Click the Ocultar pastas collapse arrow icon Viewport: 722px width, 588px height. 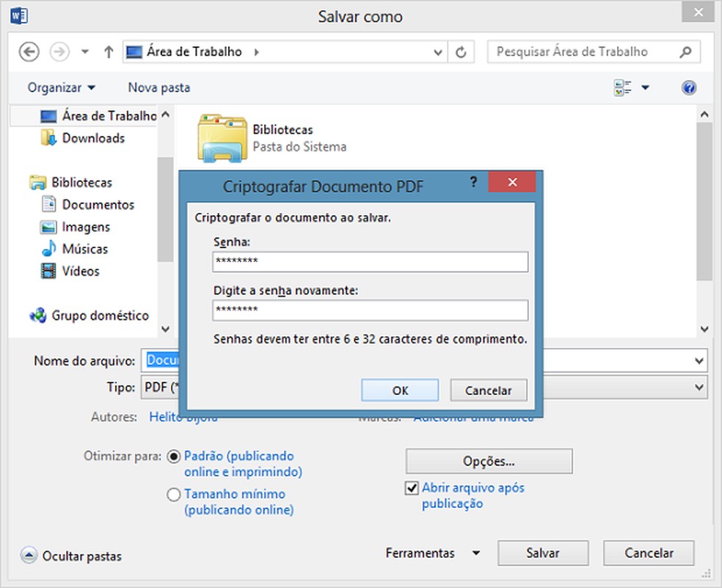tap(29, 555)
